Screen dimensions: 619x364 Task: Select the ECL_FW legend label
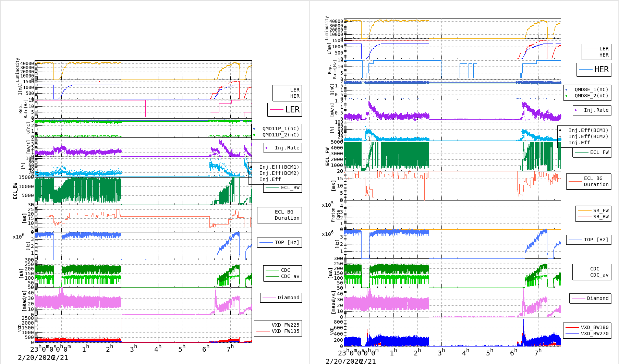tap(599, 152)
